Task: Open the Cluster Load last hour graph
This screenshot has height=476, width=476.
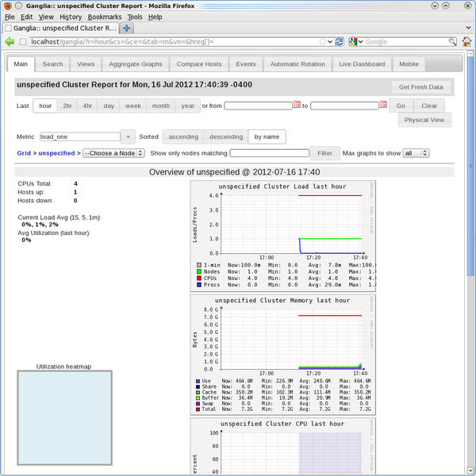Action: point(283,236)
